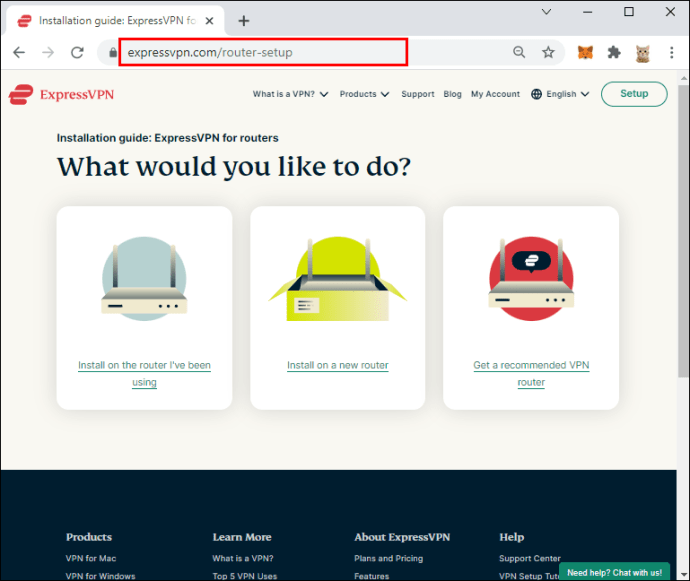Select Get a recommended VPN router
Screen dimensions: 690x581
click(531, 374)
